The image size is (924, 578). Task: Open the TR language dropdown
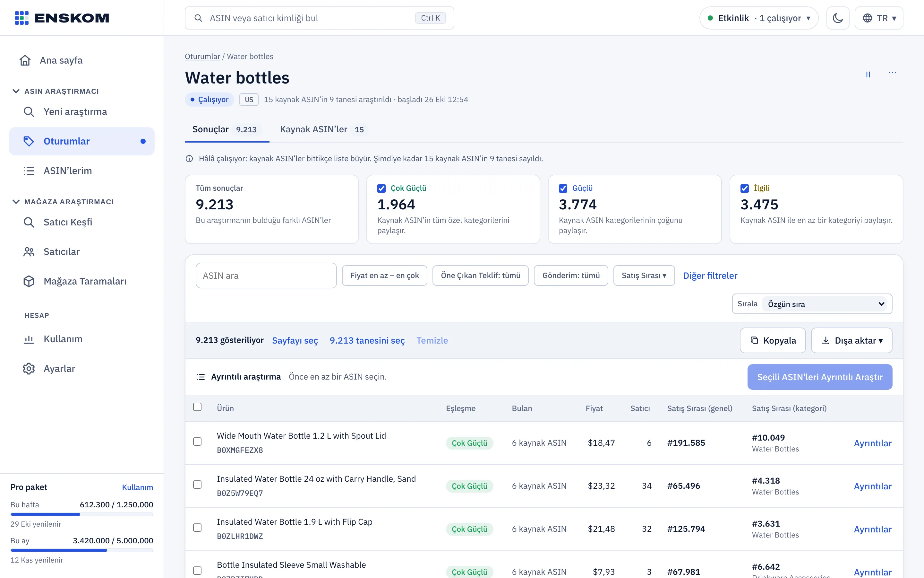pos(878,18)
